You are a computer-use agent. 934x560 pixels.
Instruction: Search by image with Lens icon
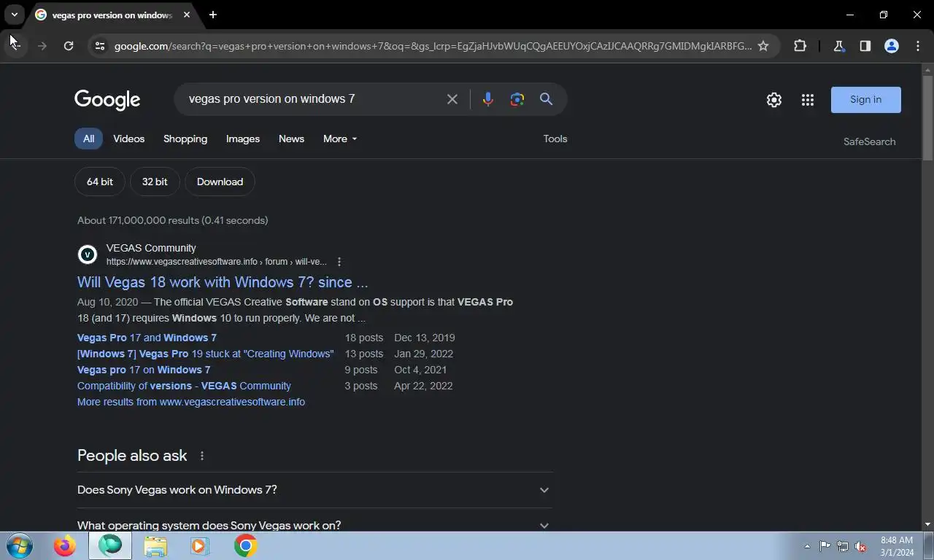pos(517,99)
